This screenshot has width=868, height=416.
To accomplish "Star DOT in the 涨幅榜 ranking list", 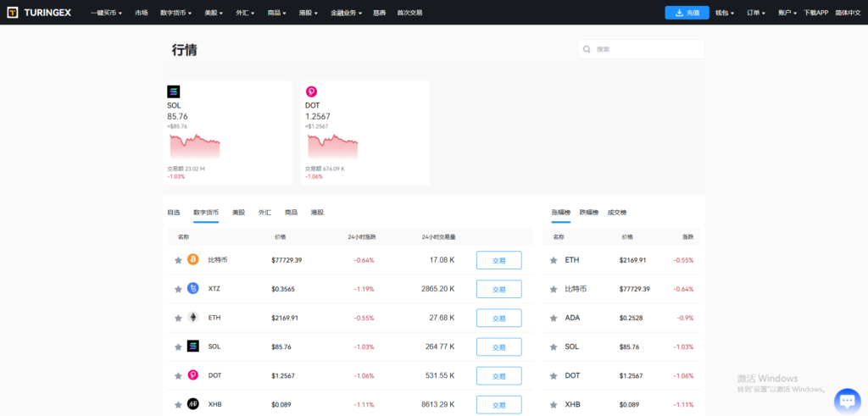I will coord(553,375).
